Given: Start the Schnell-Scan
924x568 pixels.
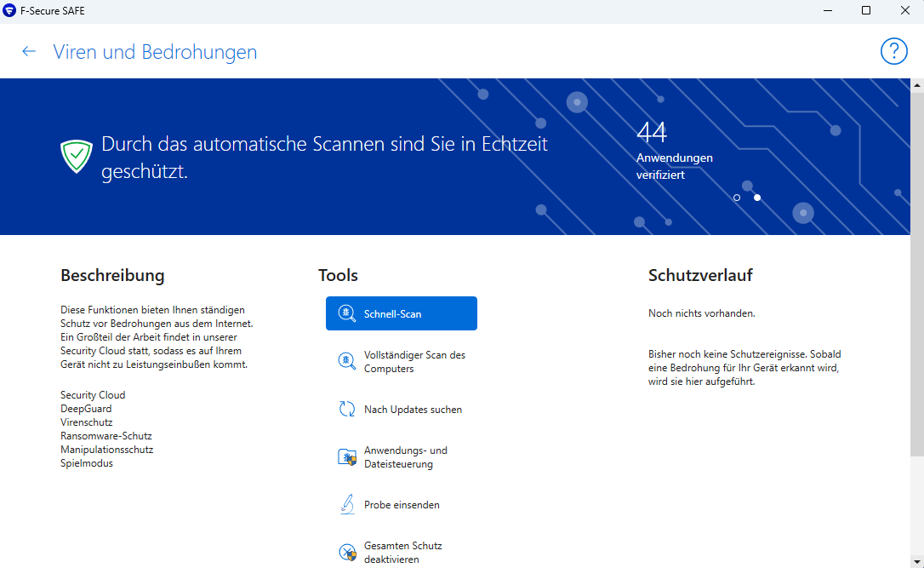Looking at the screenshot, I should click(x=402, y=313).
